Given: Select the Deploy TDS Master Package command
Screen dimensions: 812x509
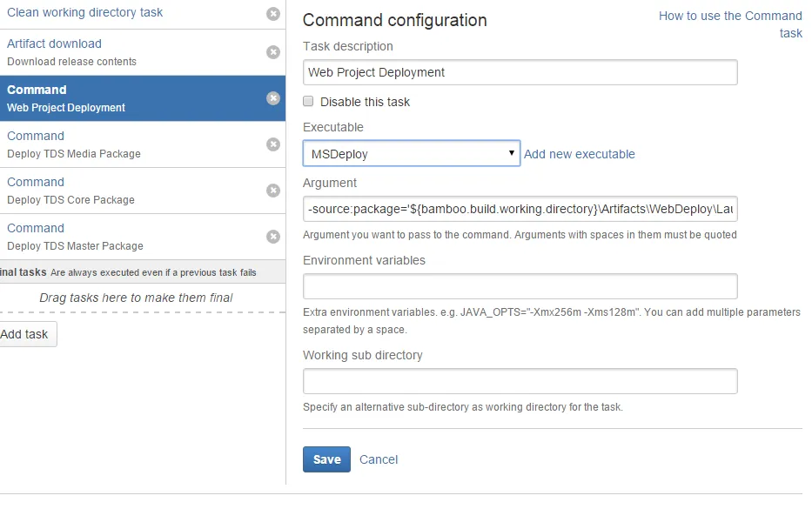Looking at the screenshot, I should (x=75, y=237).
